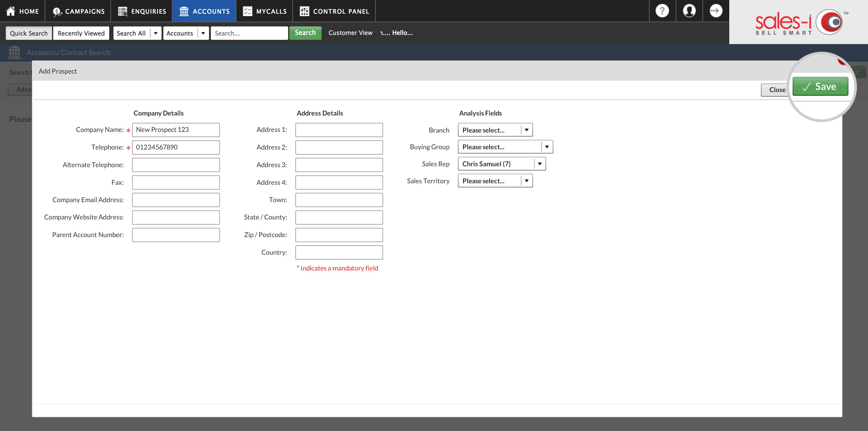Click the Company Email Address field
Screen dimensions: 868x431
[x=176, y=200]
